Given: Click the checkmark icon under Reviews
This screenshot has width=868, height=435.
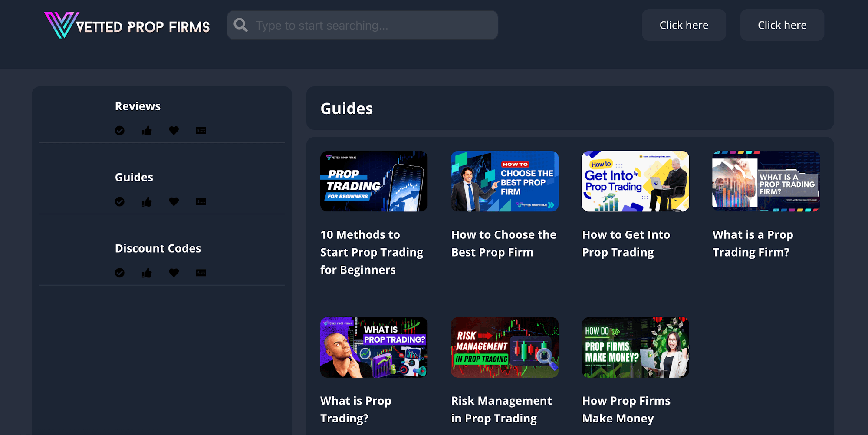Looking at the screenshot, I should tap(120, 131).
